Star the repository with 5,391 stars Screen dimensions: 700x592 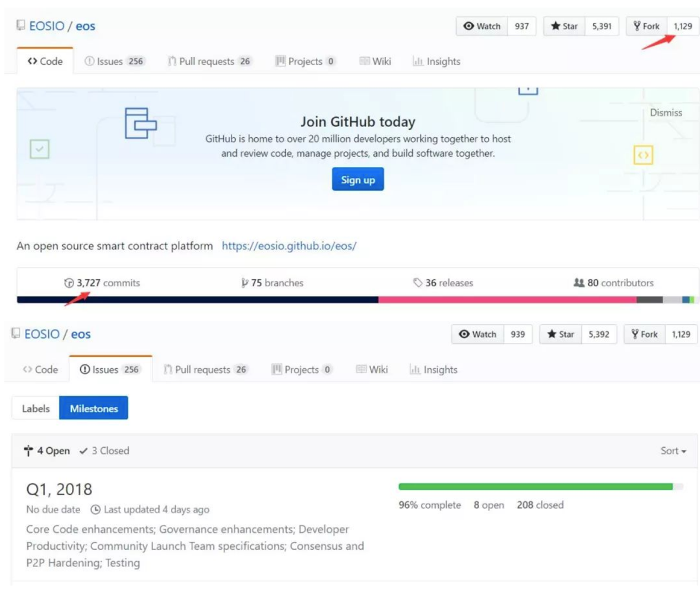[564, 26]
